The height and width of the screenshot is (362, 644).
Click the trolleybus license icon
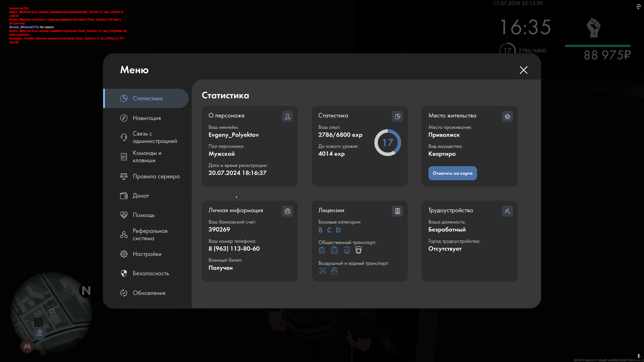click(334, 250)
